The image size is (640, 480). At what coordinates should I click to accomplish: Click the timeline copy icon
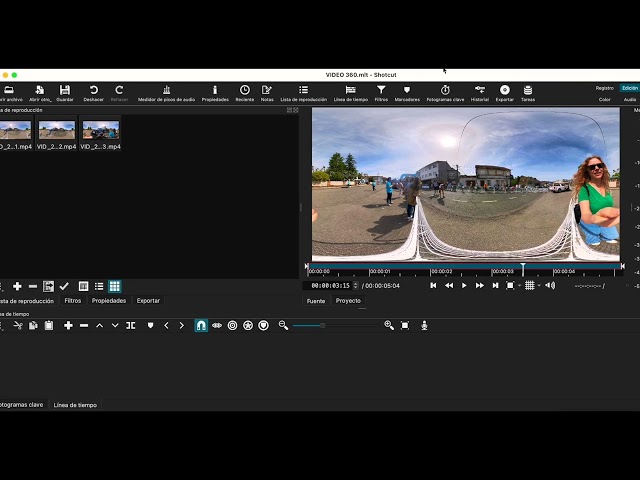(33, 325)
